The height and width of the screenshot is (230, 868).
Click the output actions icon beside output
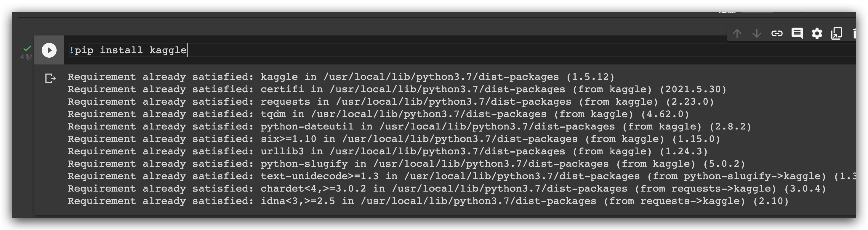click(x=50, y=78)
